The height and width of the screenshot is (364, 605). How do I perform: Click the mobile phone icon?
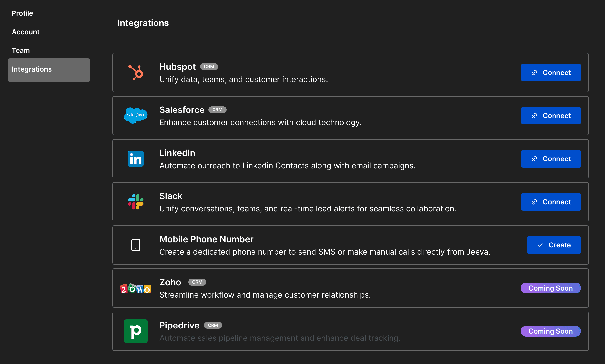point(136,245)
